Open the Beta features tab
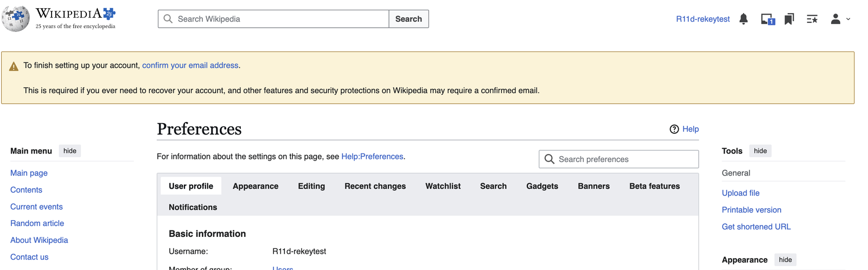 654,186
